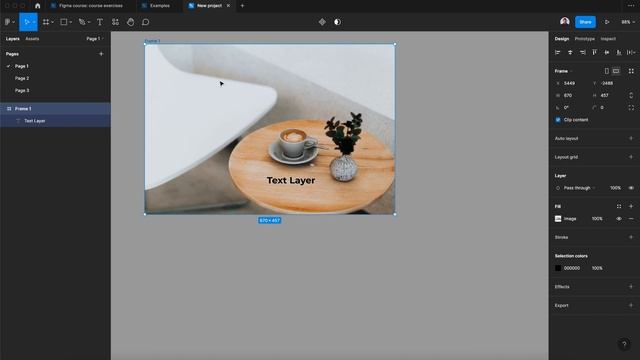Screen dimensions: 640x360
Task: Switch to the Assets tab
Action: 32,39
